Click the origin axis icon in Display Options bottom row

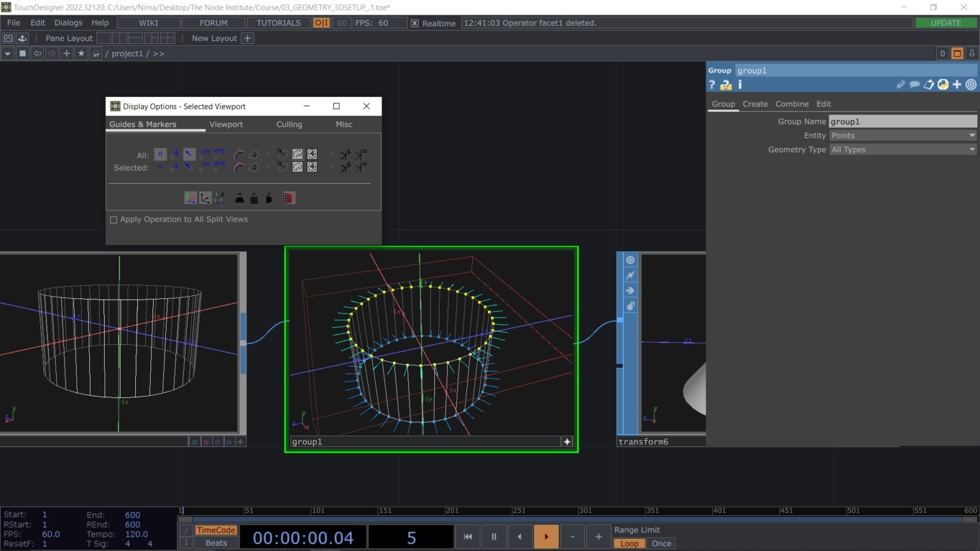190,198
